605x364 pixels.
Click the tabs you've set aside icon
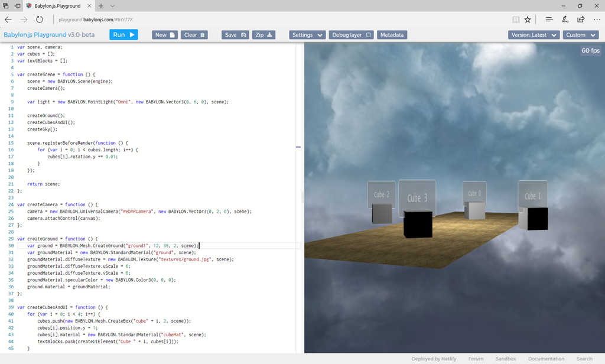(5, 6)
